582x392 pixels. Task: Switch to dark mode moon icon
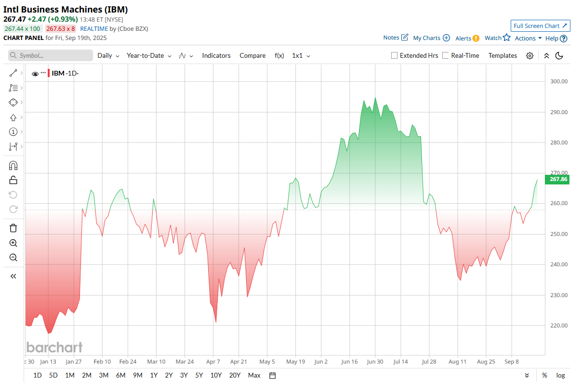click(559, 56)
